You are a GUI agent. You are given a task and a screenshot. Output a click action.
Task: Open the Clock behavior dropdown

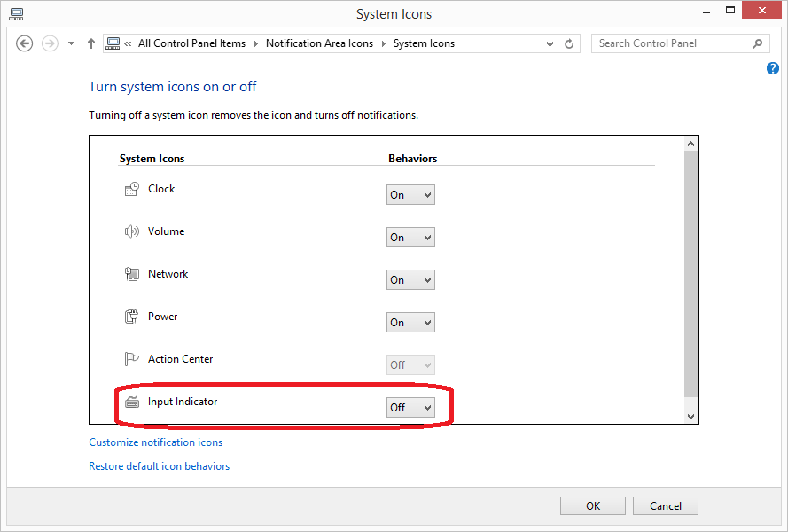point(410,194)
